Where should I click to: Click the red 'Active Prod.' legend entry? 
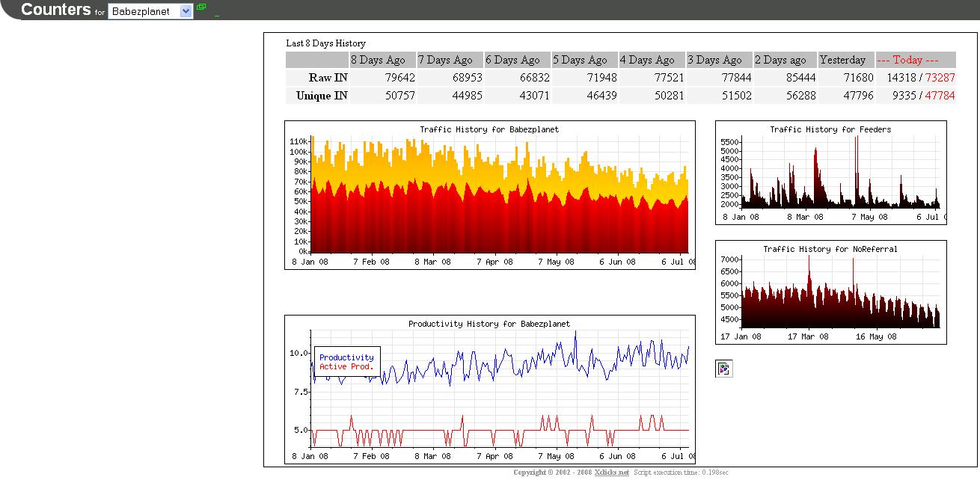coord(346,366)
